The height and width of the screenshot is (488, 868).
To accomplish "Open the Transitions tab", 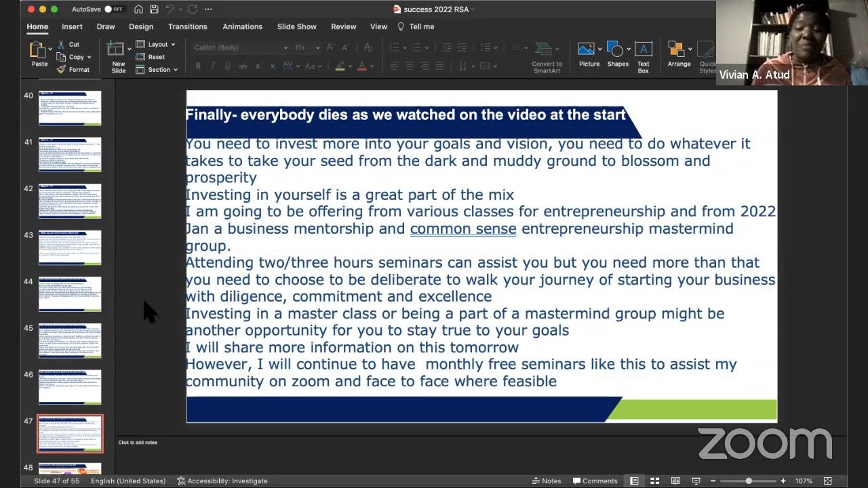I will [188, 26].
